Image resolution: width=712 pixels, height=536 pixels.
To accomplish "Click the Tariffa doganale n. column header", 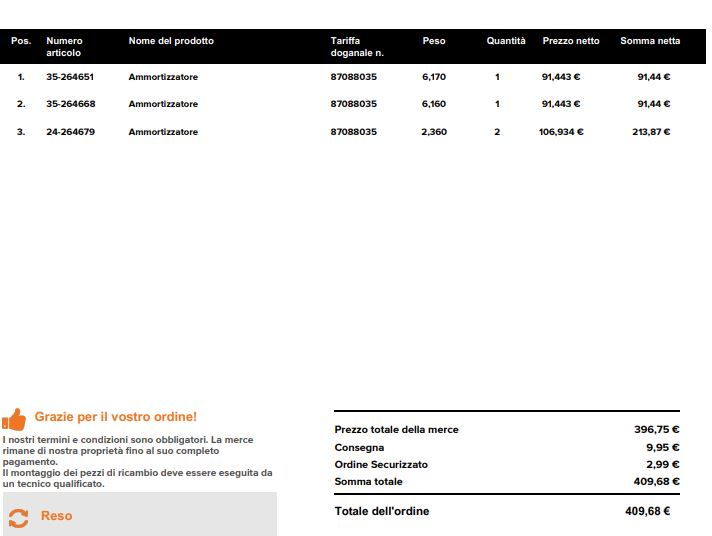I will point(357,47).
